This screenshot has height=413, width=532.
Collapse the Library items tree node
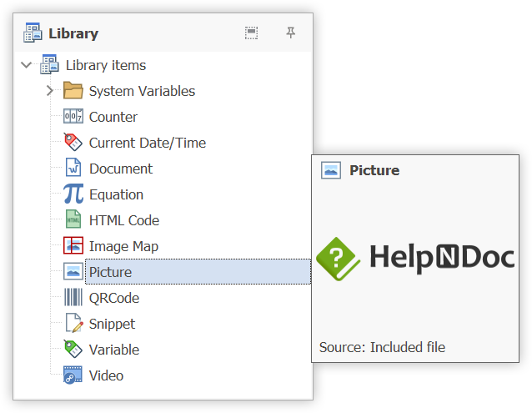26,64
